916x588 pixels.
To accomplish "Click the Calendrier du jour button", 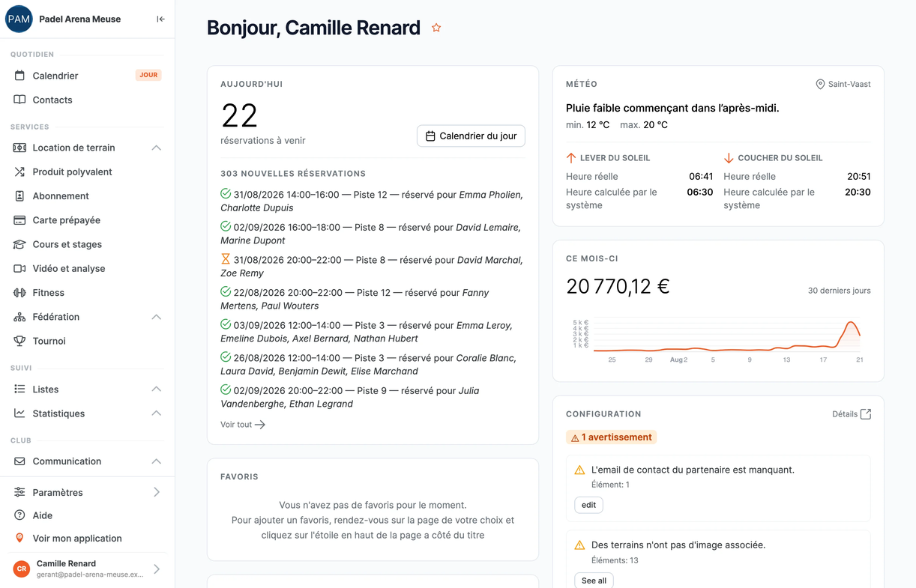I will coord(471,136).
